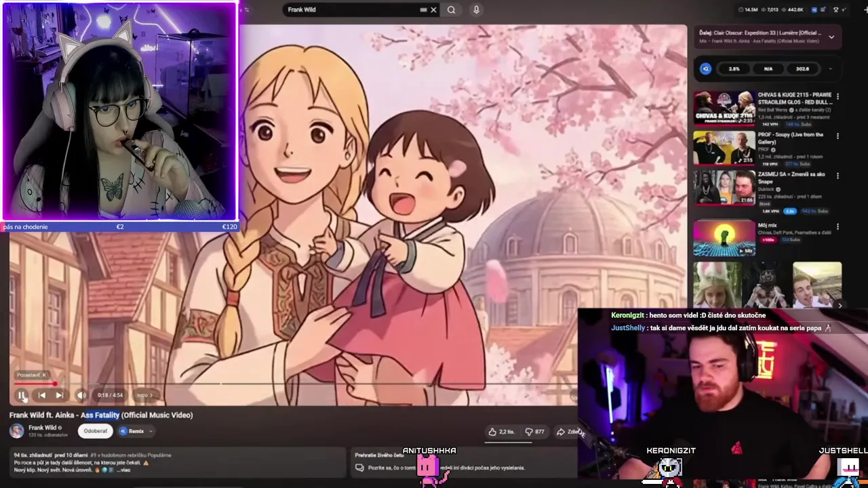The image size is (868, 488).
Task: Click the 2.8% stats pill
Action: pos(734,68)
